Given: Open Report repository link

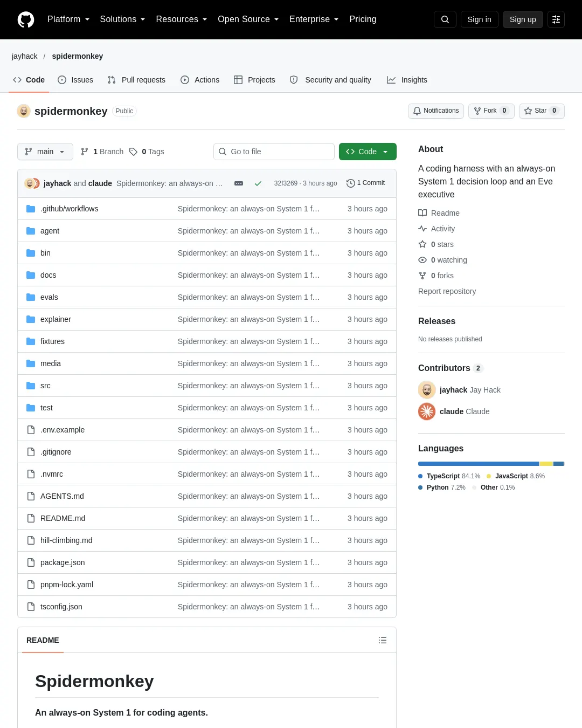Looking at the screenshot, I should coord(447,291).
